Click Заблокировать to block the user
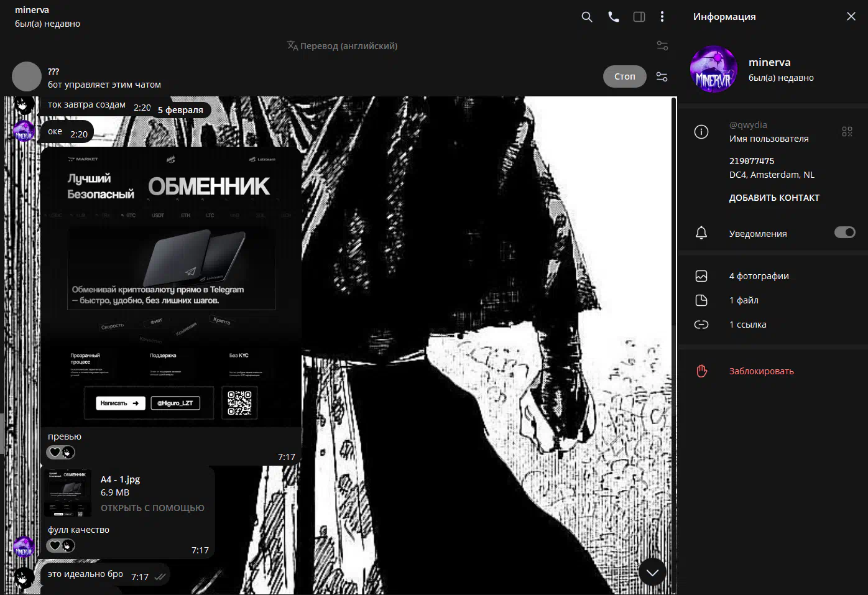The height and width of the screenshot is (595, 868). (761, 371)
